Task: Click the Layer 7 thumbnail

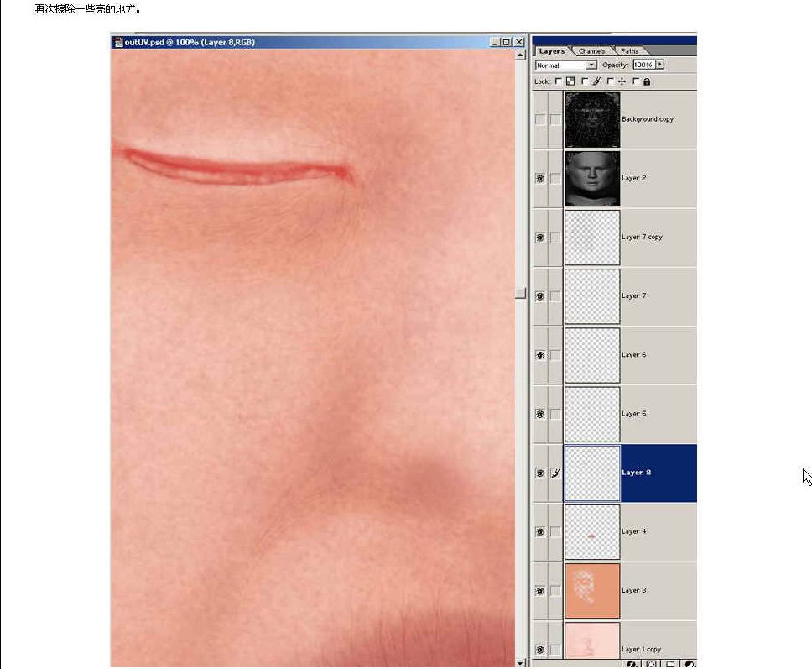Action: point(592,296)
